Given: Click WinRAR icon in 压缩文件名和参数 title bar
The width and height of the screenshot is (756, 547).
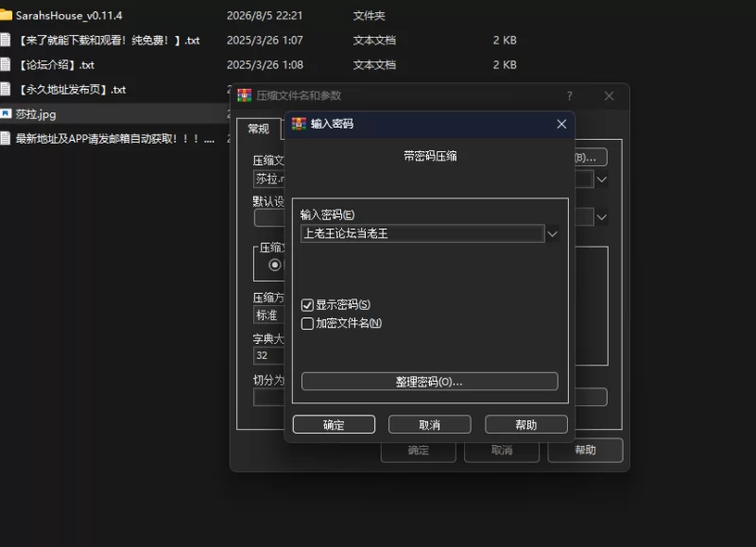Looking at the screenshot, I should [245, 95].
